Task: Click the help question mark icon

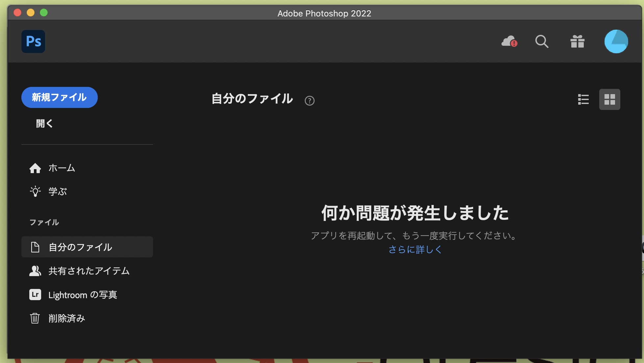Action: 309,101
